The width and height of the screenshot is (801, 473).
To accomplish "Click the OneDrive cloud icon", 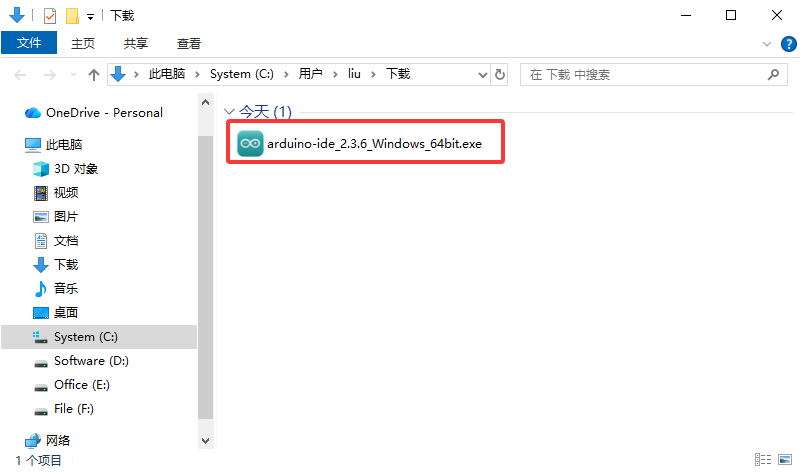I will tap(33, 113).
